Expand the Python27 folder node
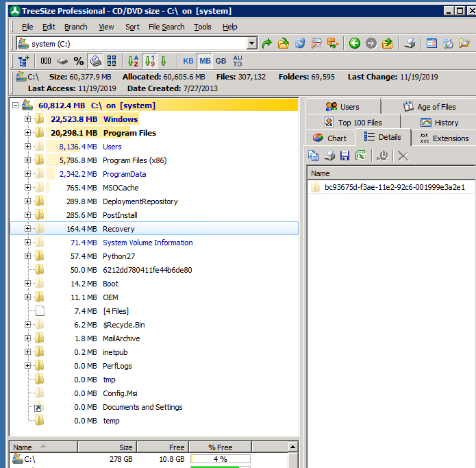 tap(27, 256)
